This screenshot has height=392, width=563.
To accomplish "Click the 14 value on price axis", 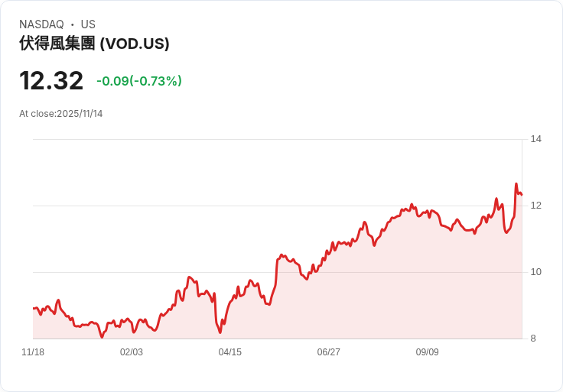I will point(535,139).
